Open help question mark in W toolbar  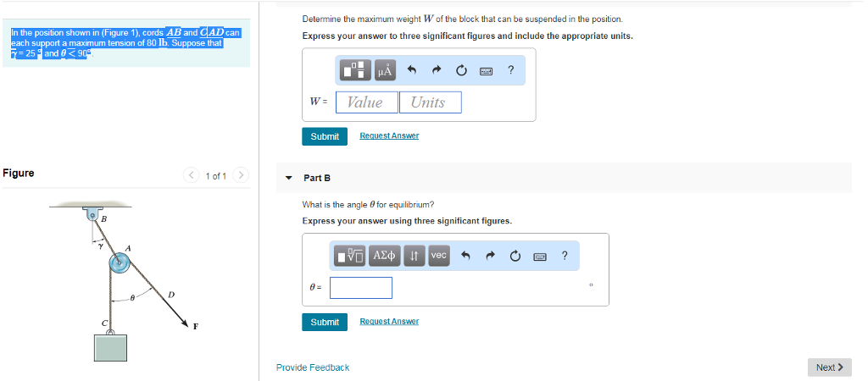(510, 70)
